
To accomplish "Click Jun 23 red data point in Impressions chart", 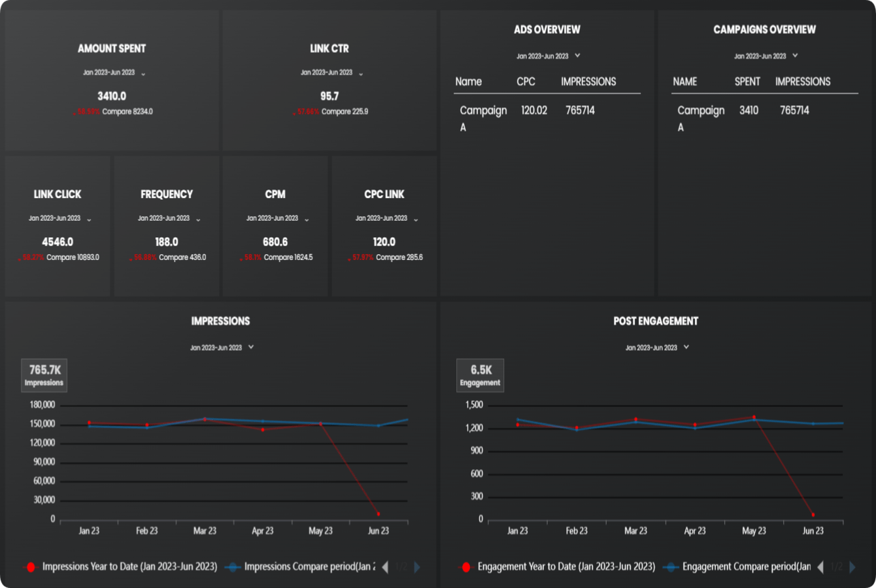I will coord(379,514).
